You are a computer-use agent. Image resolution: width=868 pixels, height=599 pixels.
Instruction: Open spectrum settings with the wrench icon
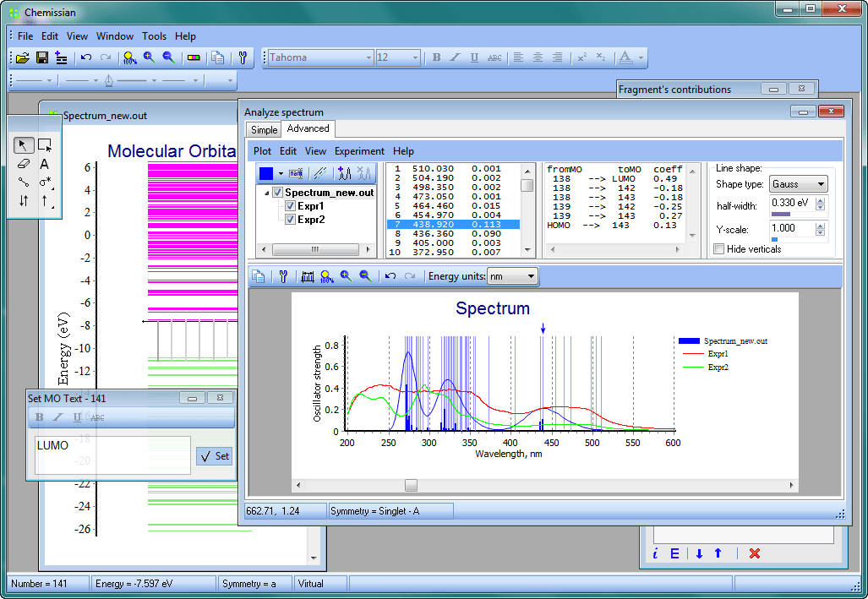[x=282, y=276]
